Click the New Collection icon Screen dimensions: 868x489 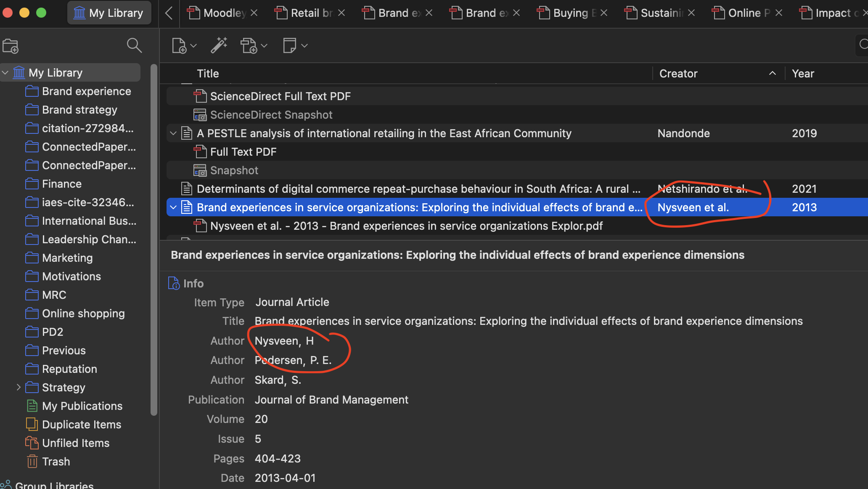(11, 46)
